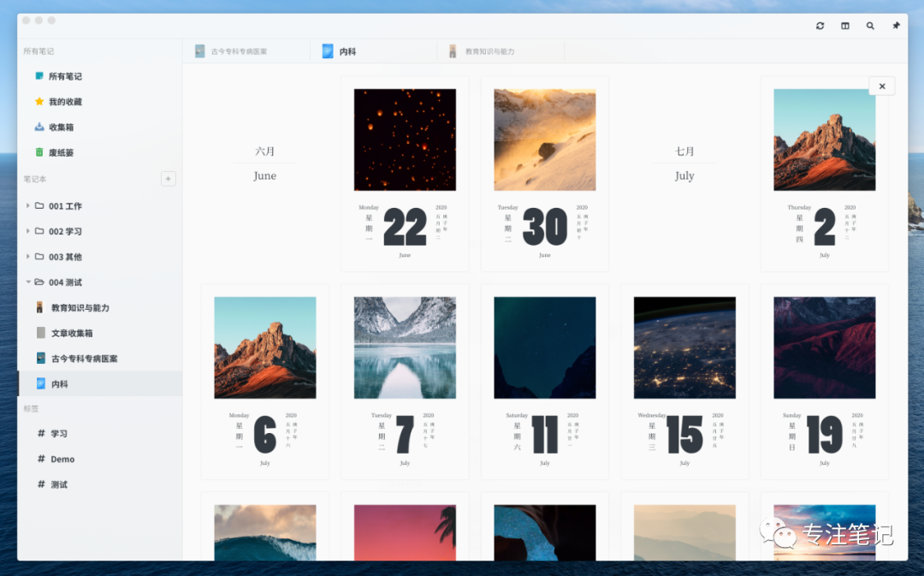
Task: Open the June 30 snowy mountain card
Action: [544, 174]
